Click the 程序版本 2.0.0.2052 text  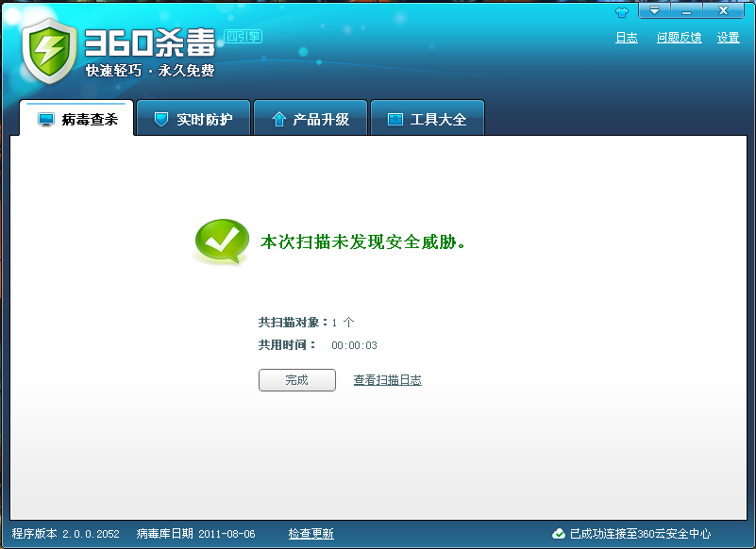click(65, 534)
